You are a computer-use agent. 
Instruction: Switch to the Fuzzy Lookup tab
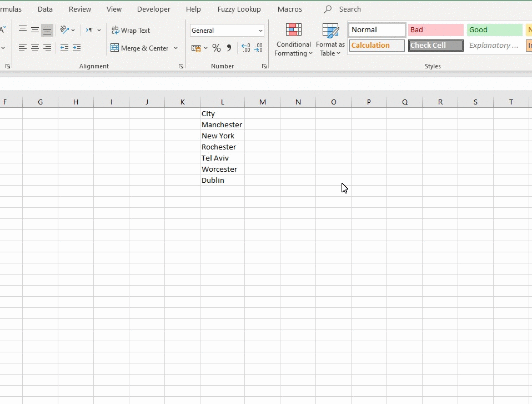click(x=239, y=9)
